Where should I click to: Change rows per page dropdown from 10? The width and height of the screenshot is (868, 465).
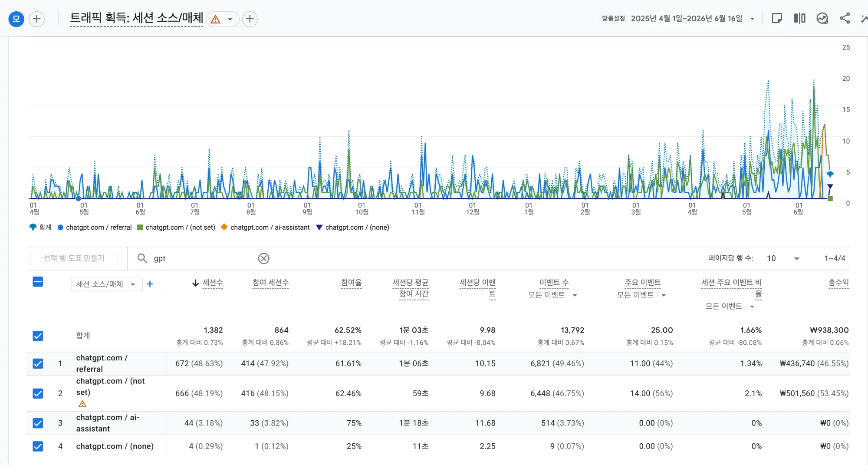point(783,258)
